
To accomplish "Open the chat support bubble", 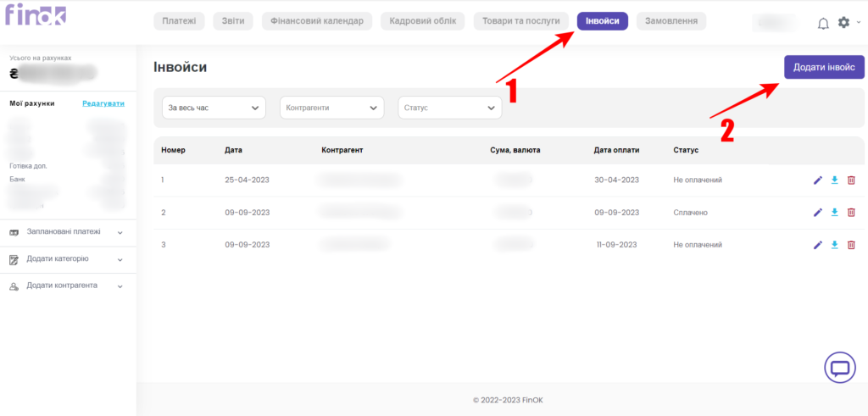I will (840, 367).
